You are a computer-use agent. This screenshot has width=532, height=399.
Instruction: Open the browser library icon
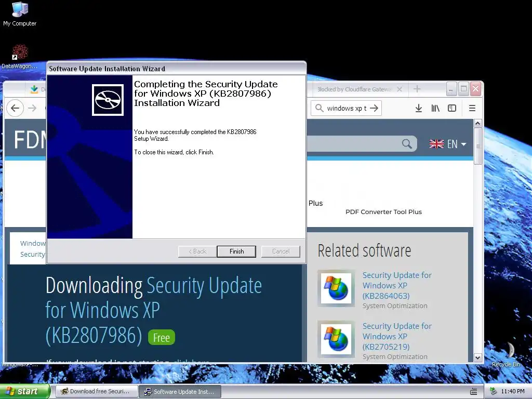pyautogui.click(x=435, y=108)
